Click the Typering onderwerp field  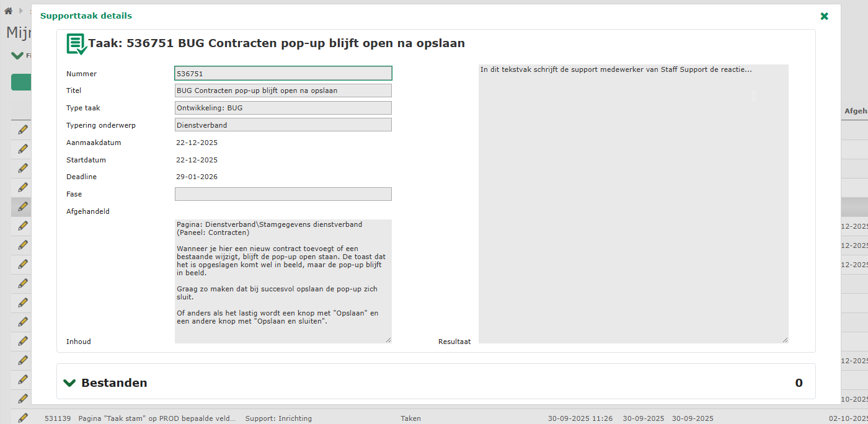tap(283, 125)
